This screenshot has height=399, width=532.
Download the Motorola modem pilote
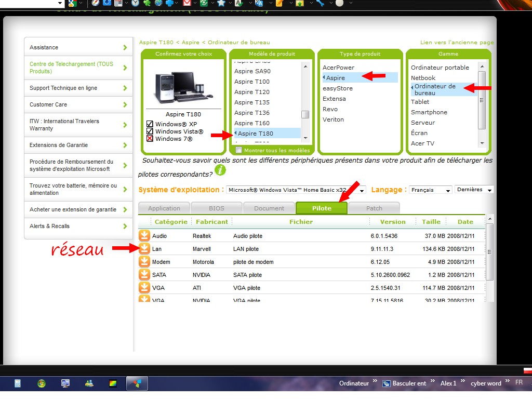(144, 262)
